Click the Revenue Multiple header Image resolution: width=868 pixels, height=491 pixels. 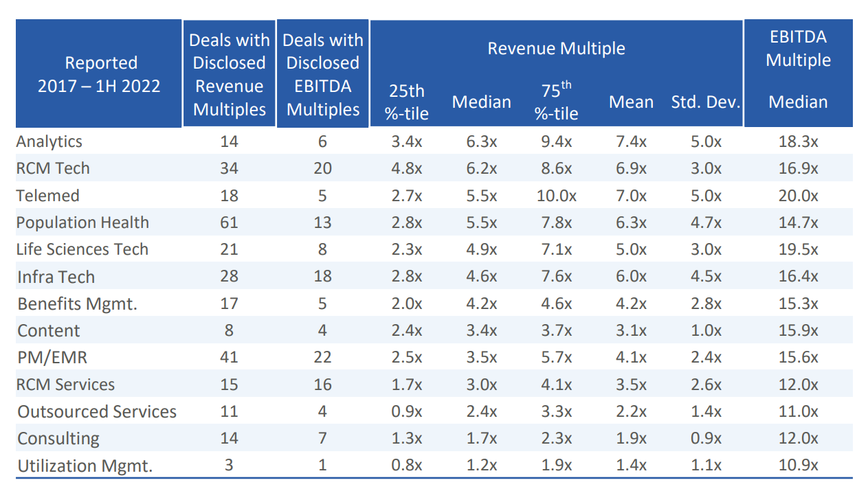pyautogui.click(x=557, y=49)
